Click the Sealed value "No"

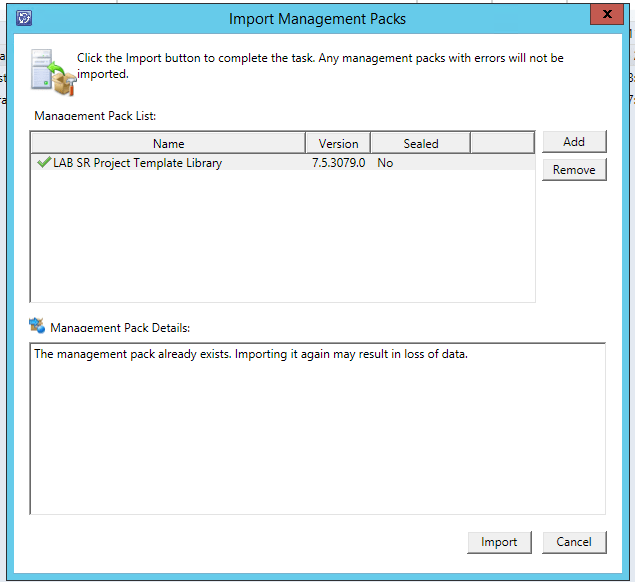point(385,163)
